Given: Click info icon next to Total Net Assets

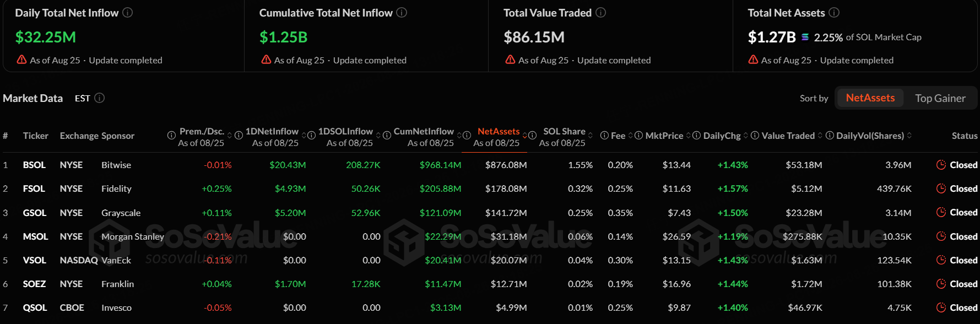Looking at the screenshot, I should (x=834, y=13).
